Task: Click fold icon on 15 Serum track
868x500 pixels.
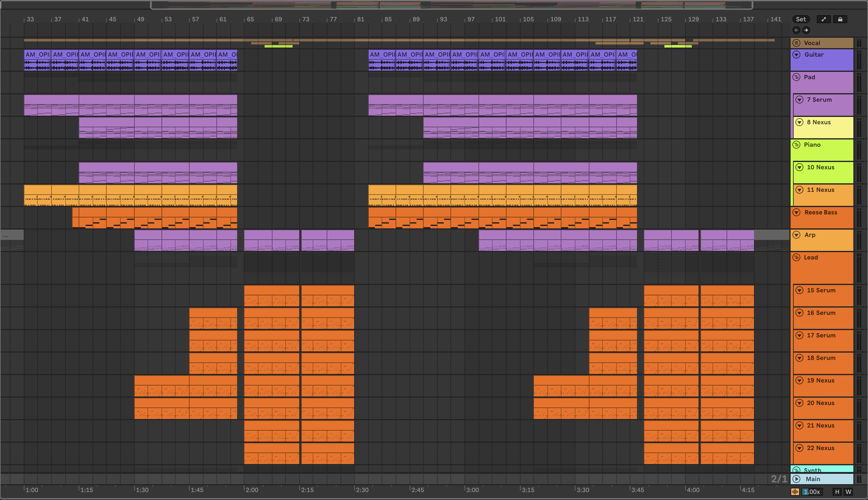Action: (x=800, y=290)
